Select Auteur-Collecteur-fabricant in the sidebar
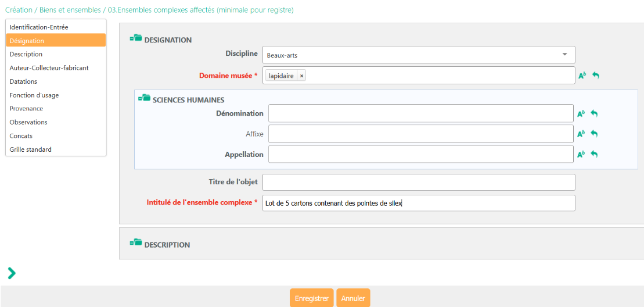This screenshot has width=644, height=307. click(x=49, y=68)
